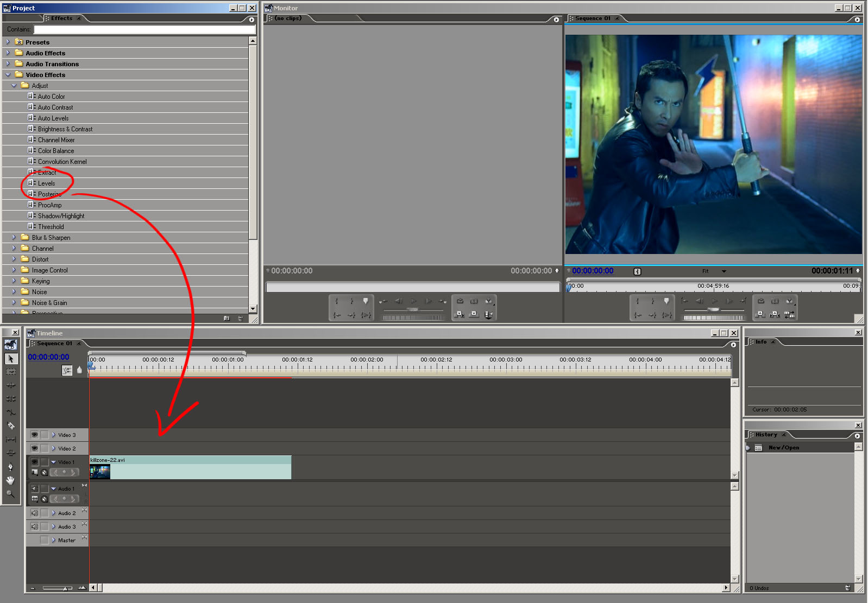
Task: Hide the Video 2 track
Action: [34, 448]
